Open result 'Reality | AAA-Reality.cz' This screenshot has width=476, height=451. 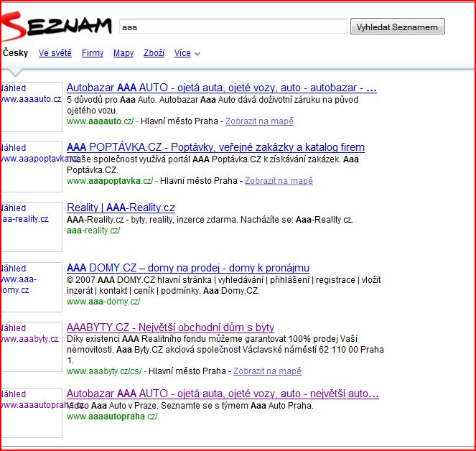pyautogui.click(x=121, y=208)
